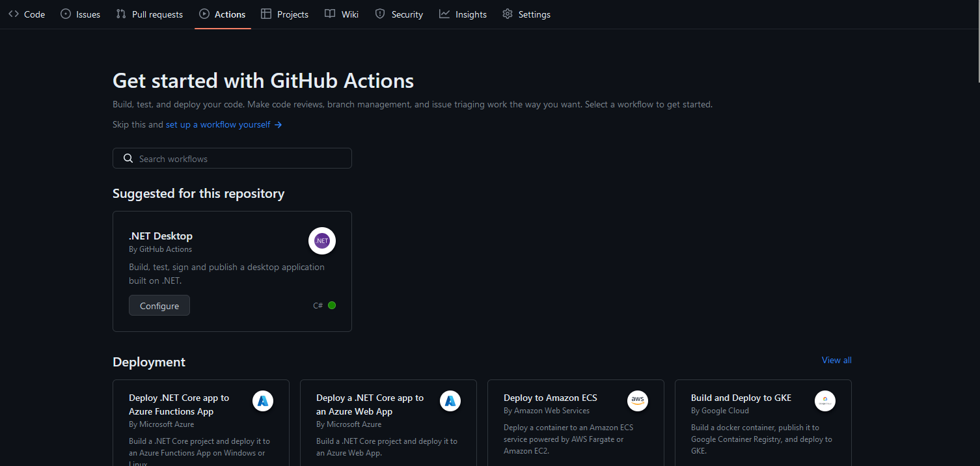Open the Actions tab
This screenshot has height=466, width=980.
pos(223,14)
